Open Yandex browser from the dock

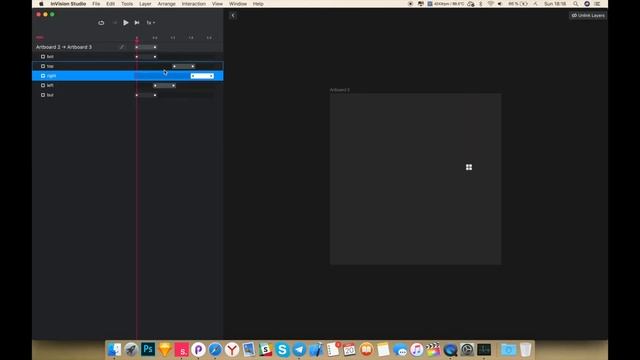[232, 349]
